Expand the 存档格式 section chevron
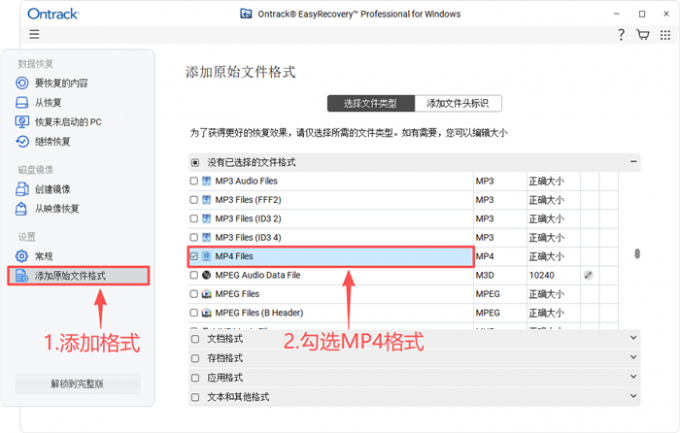Image resolution: width=680 pixels, height=433 pixels. (x=633, y=357)
